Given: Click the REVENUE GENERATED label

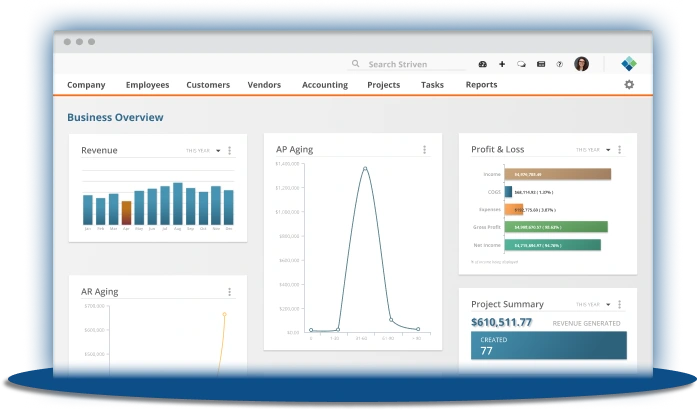Looking at the screenshot, I should 586,323.
